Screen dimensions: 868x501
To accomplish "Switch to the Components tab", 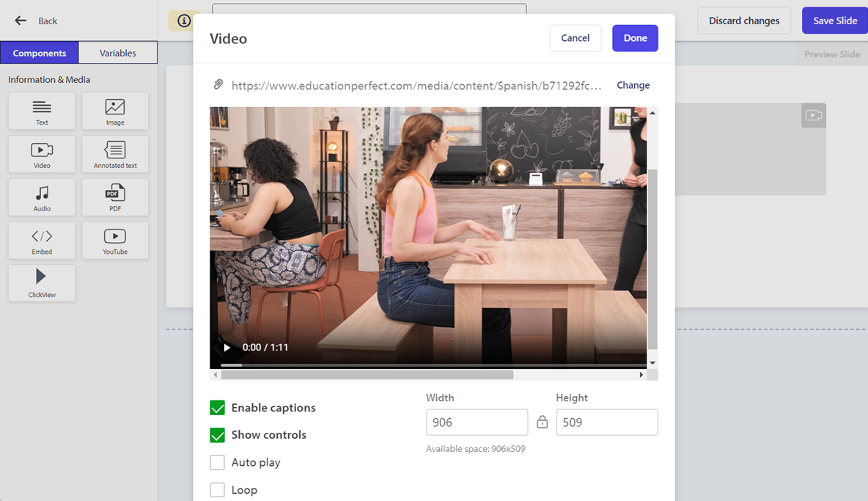I will click(40, 53).
